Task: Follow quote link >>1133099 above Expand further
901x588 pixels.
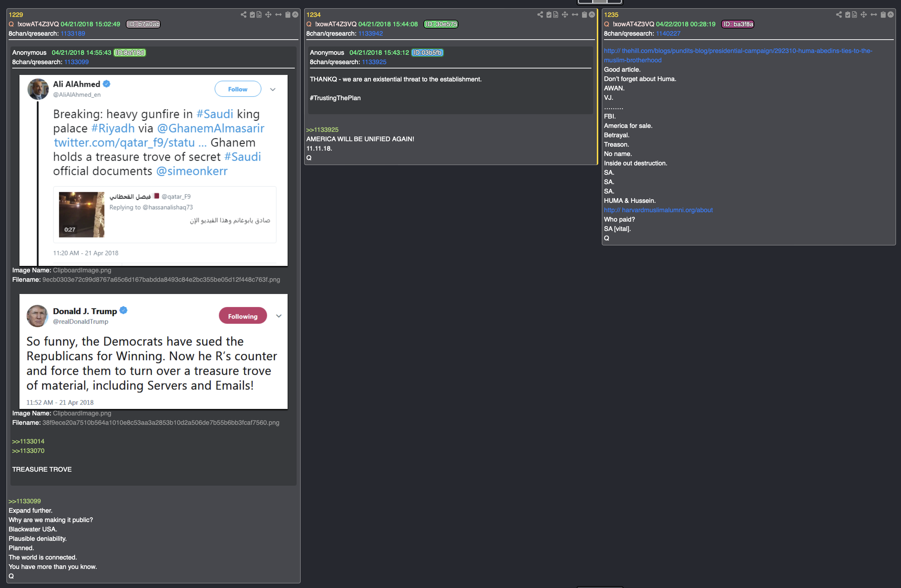Action: coord(25,501)
